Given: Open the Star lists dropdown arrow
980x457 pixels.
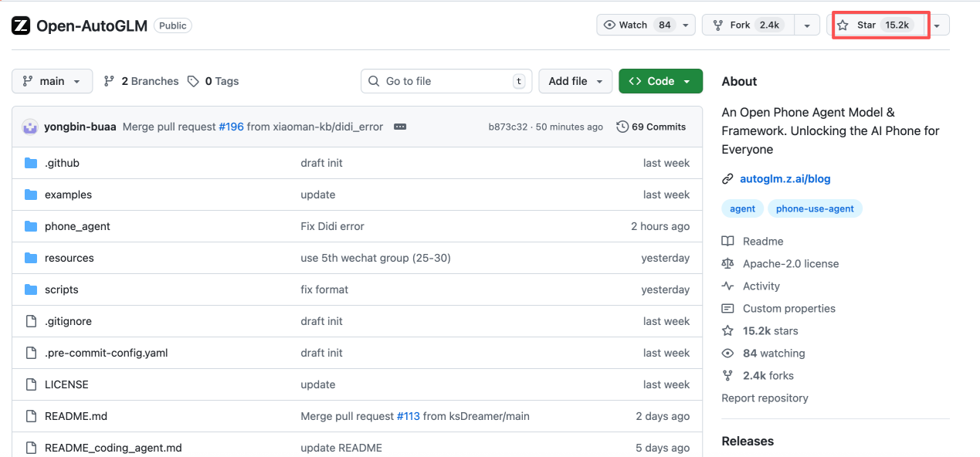Looking at the screenshot, I should (x=937, y=25).
